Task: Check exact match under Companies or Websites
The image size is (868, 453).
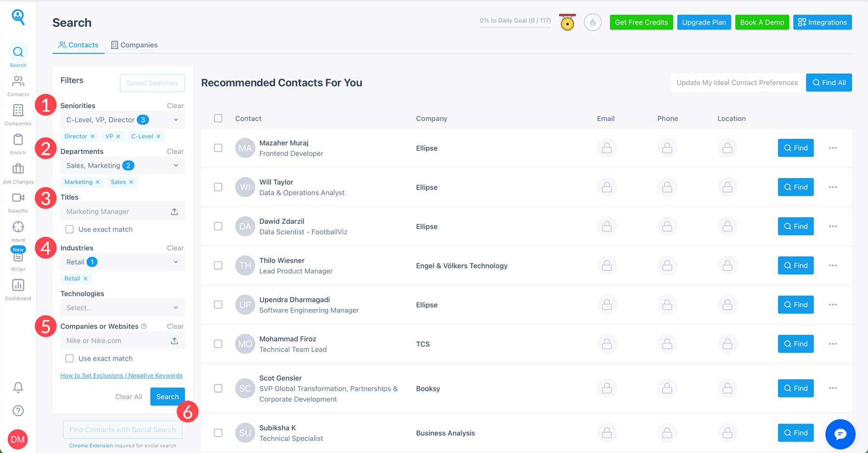Action: point(69,358)
